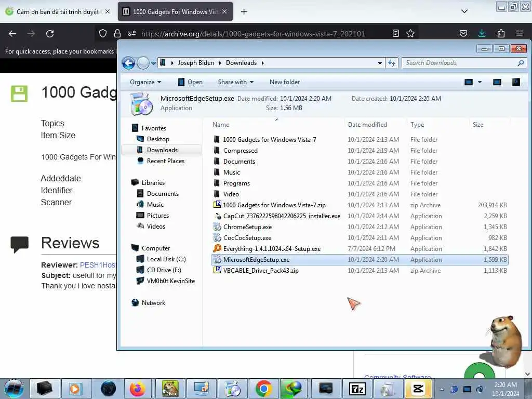Viewport: 532px width, 399px height.
Task: Select the Programs folder icon
Action: [x=217, y=183]
